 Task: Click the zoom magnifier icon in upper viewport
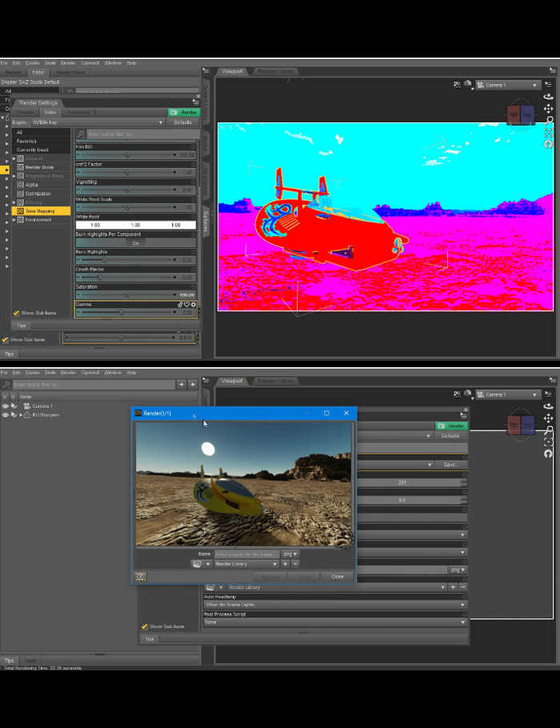[x=548, y=121]
